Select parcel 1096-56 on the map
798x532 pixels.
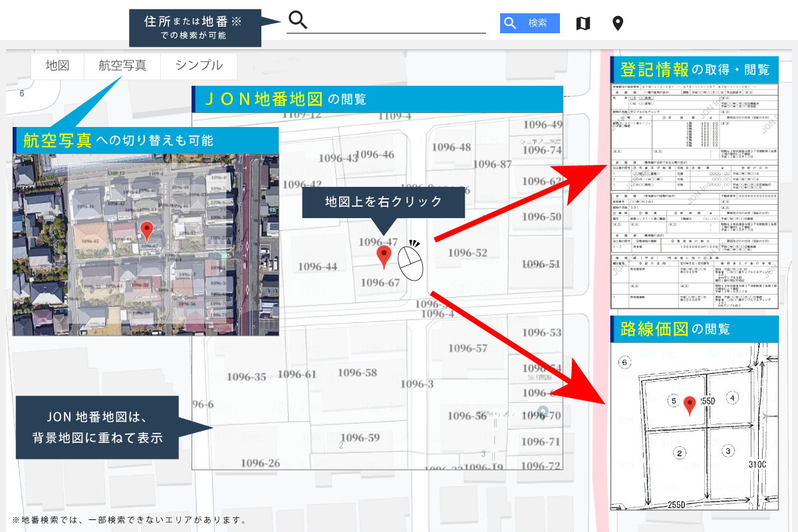(x=467, y=416)
